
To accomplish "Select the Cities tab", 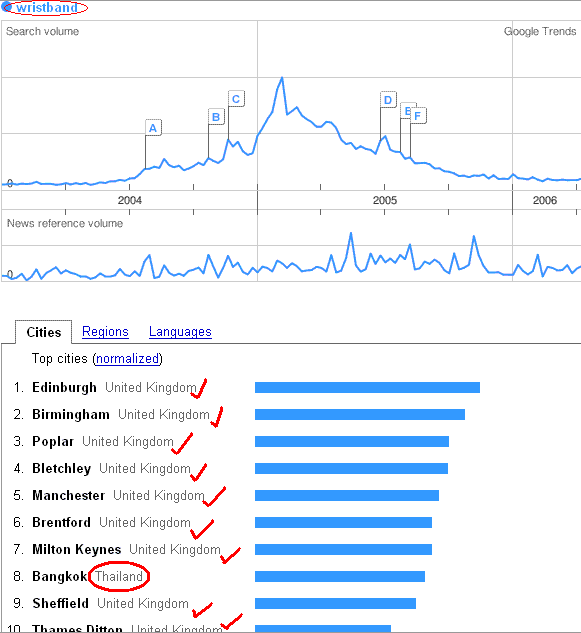I will pyautogui.click(x=44, y=332).
